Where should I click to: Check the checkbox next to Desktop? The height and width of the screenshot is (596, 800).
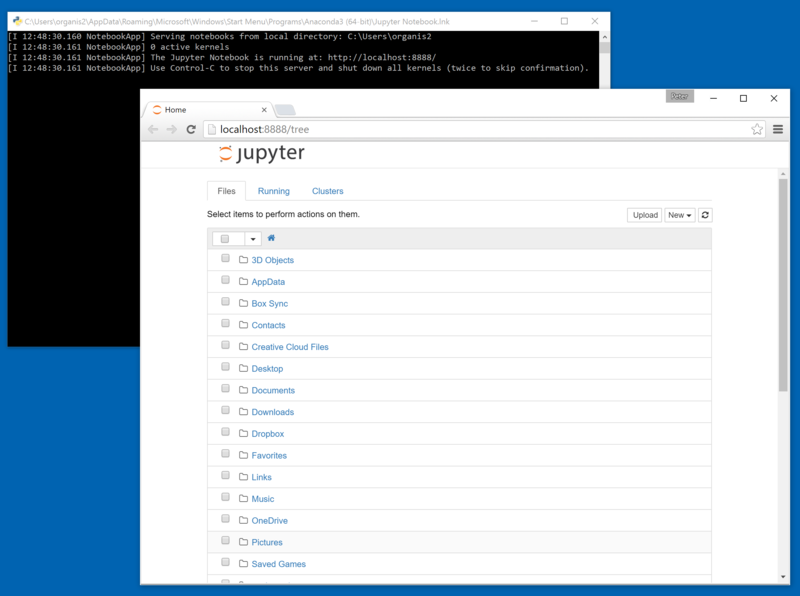(x=225, y=367)
